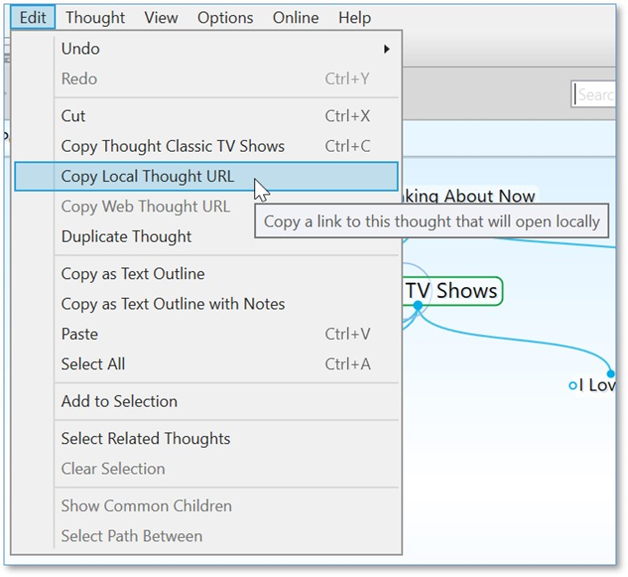Click the circle gate beside I Lov thought
Screen dimensions: 628x577
tap(573, 385)
